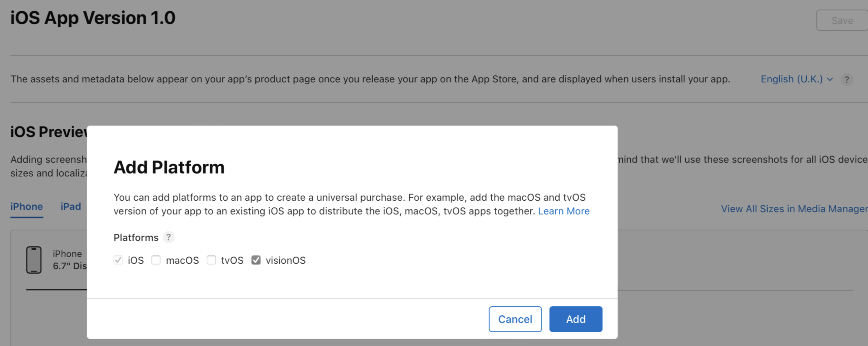Click the Add Platform dialog title
The image size is (868, 346).
pos(169,167)
